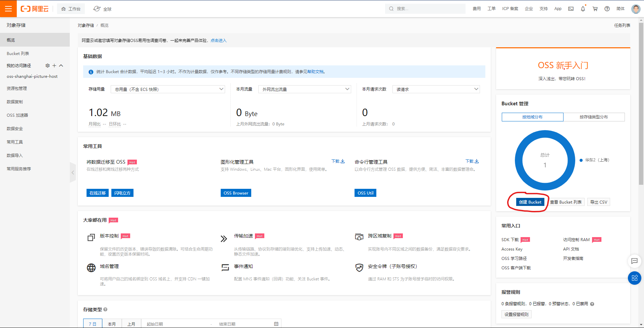
Task: Open the orange hamburger main menu
Action: (8, 9)
